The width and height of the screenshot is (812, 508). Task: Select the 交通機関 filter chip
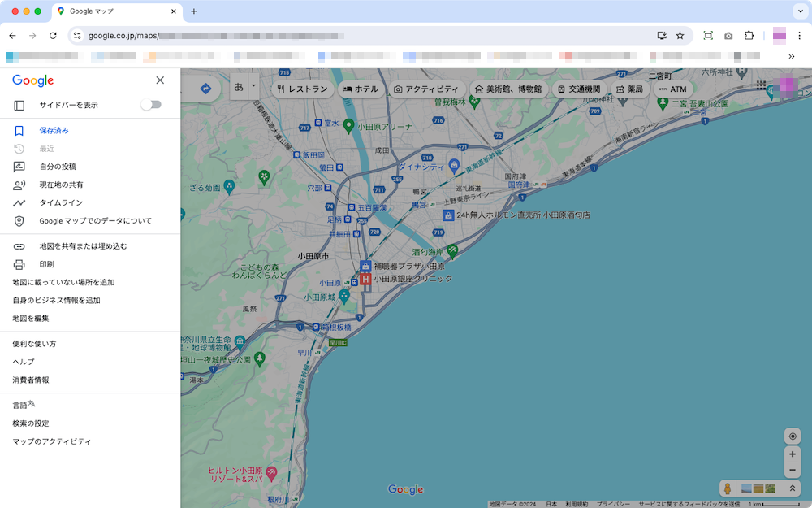click(x=579, y=89)
